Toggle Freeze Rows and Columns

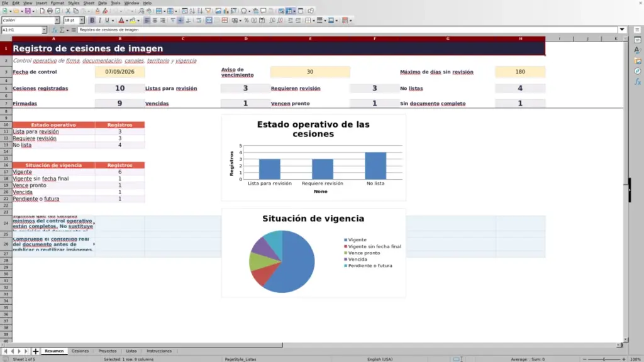tap(289, 11)
